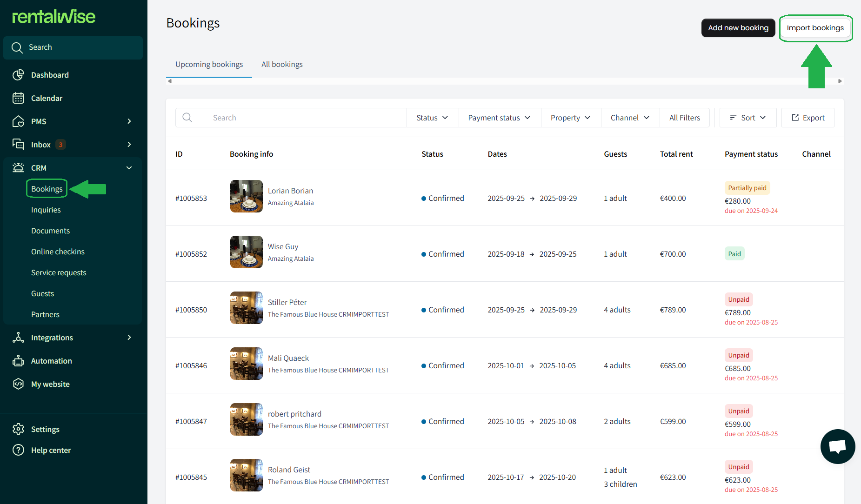The width and height of the screenshot is (861, 504).
Task: Select Inquiries in the CRM menu
Action: pos(46,210)
